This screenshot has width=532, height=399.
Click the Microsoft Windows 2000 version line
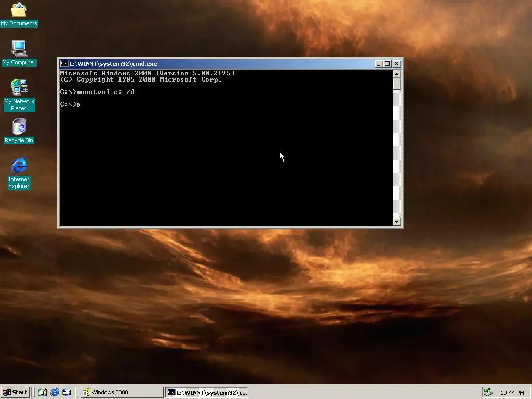click(147, 73)
